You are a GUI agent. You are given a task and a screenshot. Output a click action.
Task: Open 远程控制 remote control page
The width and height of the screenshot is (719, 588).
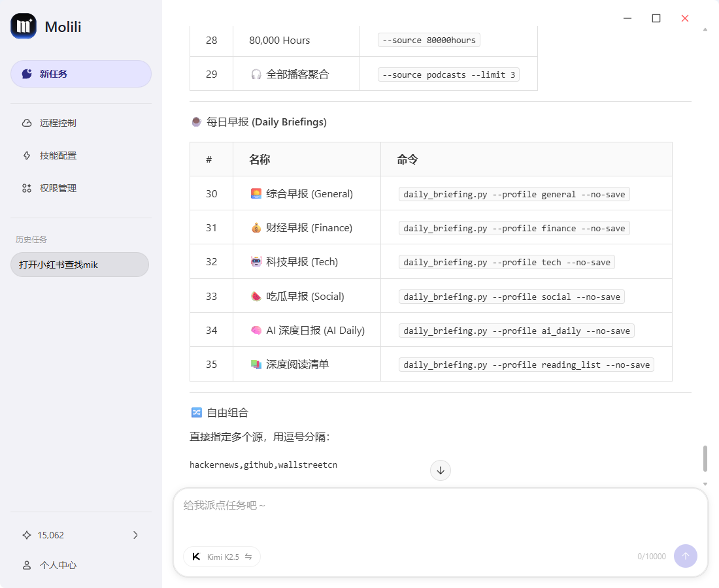pos(58,123)
